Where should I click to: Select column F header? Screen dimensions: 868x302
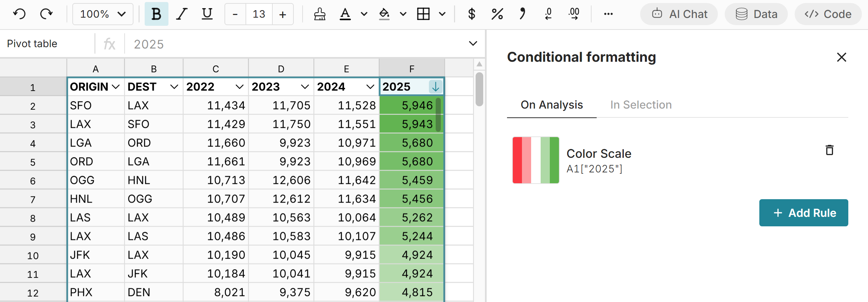412,69
